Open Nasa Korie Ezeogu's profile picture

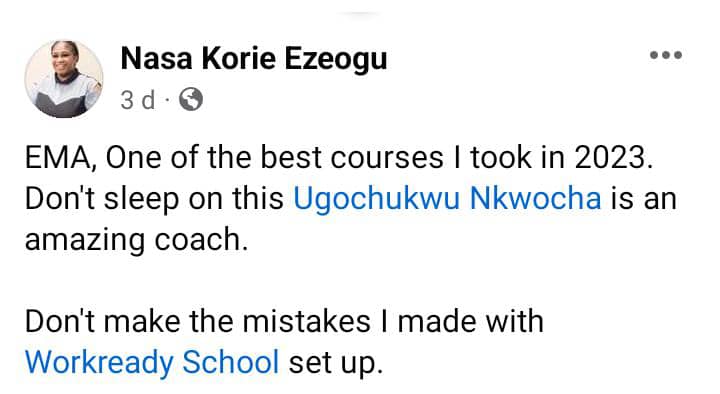(64, 79)
